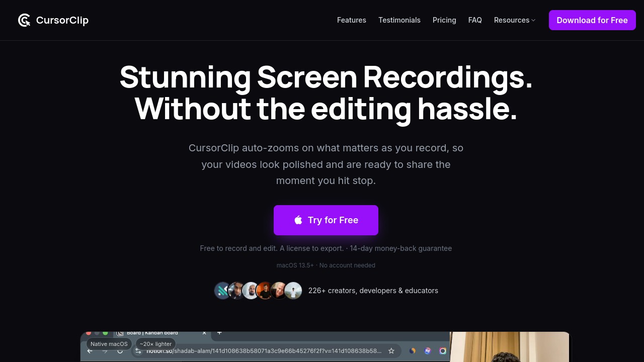Click the new tab plus in demo browser

(219, 333)
